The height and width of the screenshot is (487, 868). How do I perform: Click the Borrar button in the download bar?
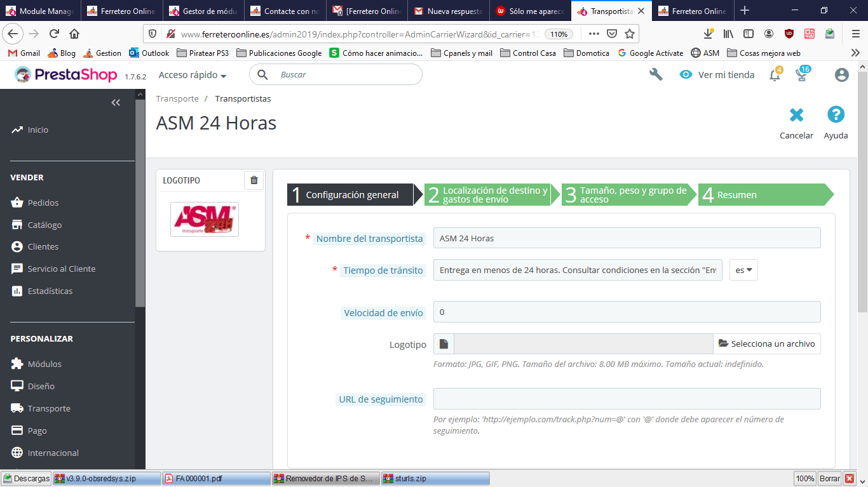click(x=829, y=479)
